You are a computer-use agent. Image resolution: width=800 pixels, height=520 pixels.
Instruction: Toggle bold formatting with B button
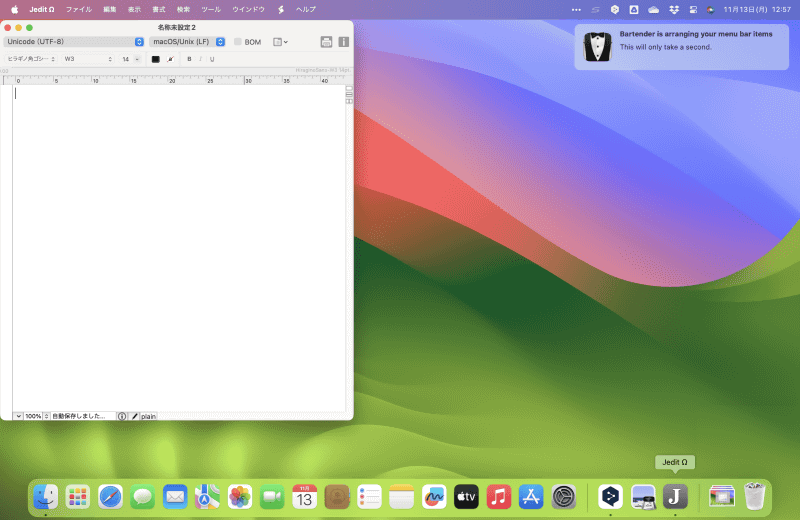pyautogui.click(x=189, y=59)
